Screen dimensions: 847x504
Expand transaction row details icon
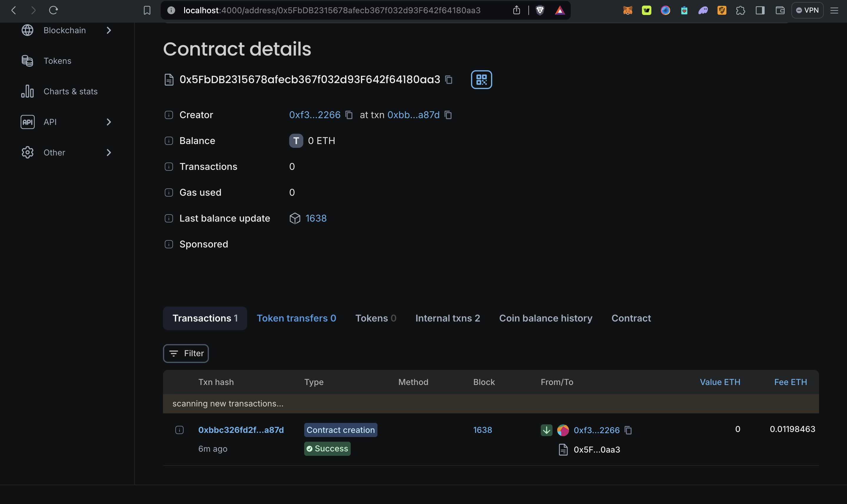tap(179, 430)
